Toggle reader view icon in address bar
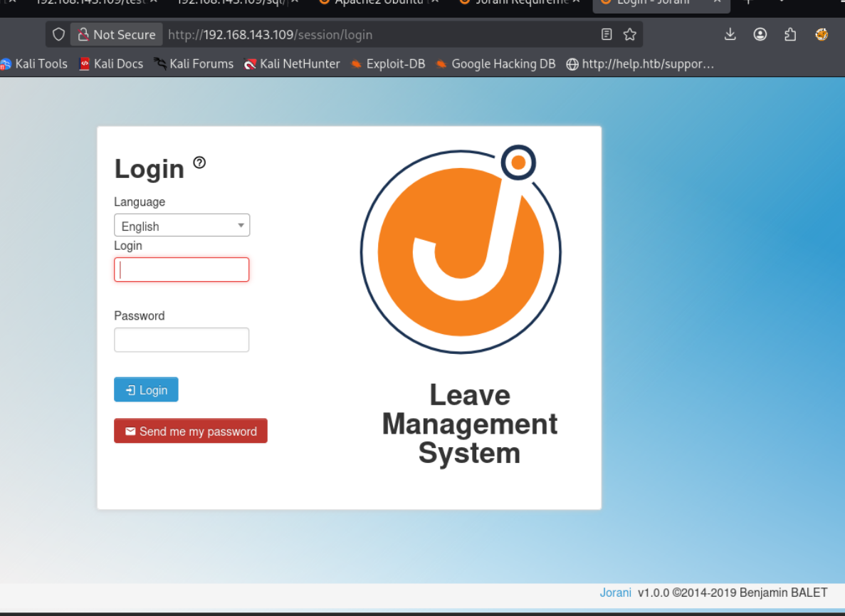The width and height of the screenshot is (845, 616). (x=607, y=34)
